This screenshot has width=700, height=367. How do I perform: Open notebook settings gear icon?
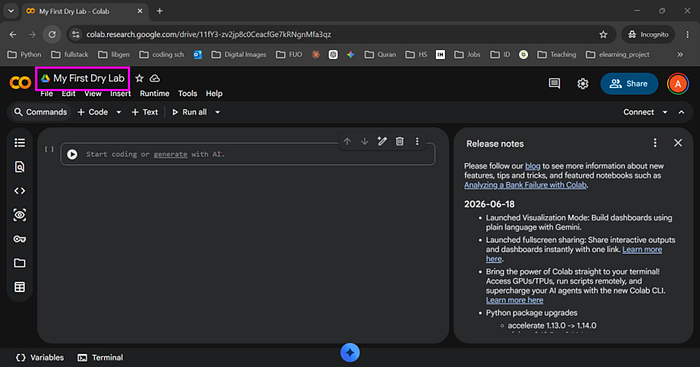click(583, 83)
